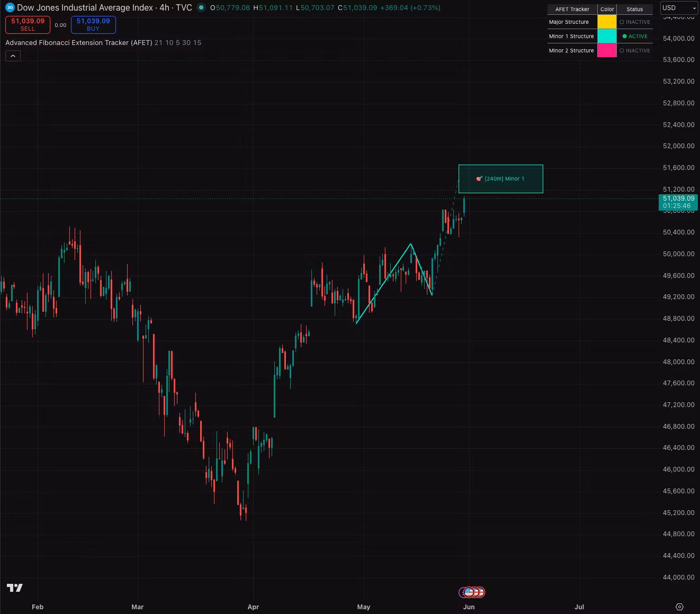
Task: Click the 50,000.00 price axis label
Action: (x=679, y=254)
